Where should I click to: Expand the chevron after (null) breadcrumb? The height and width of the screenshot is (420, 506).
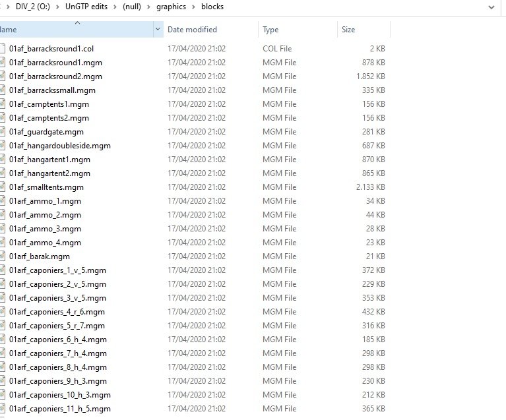tap(148, 7)
